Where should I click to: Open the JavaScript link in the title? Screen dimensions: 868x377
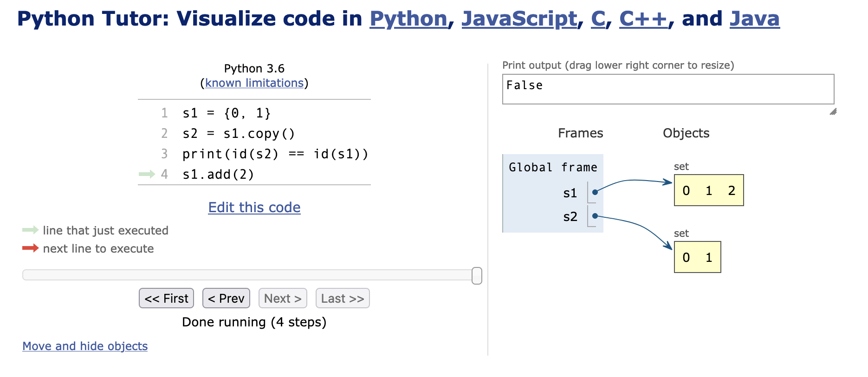coord(519,19)
